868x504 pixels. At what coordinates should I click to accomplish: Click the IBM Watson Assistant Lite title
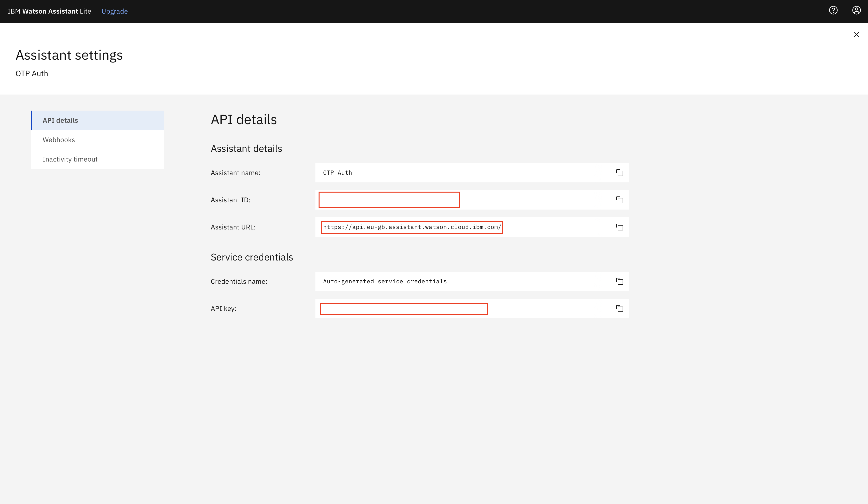click(49, 11)
